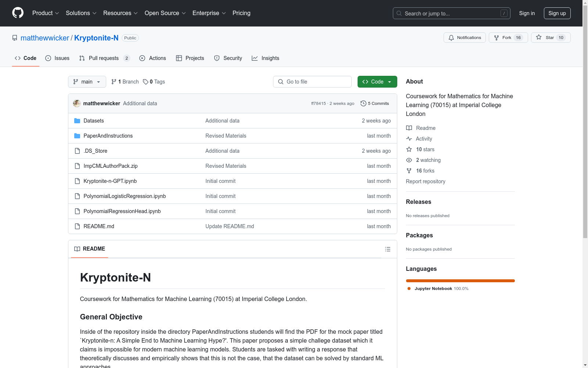View the 5 Commits history link
588x368 pixels.
click(x=375, y=103)
